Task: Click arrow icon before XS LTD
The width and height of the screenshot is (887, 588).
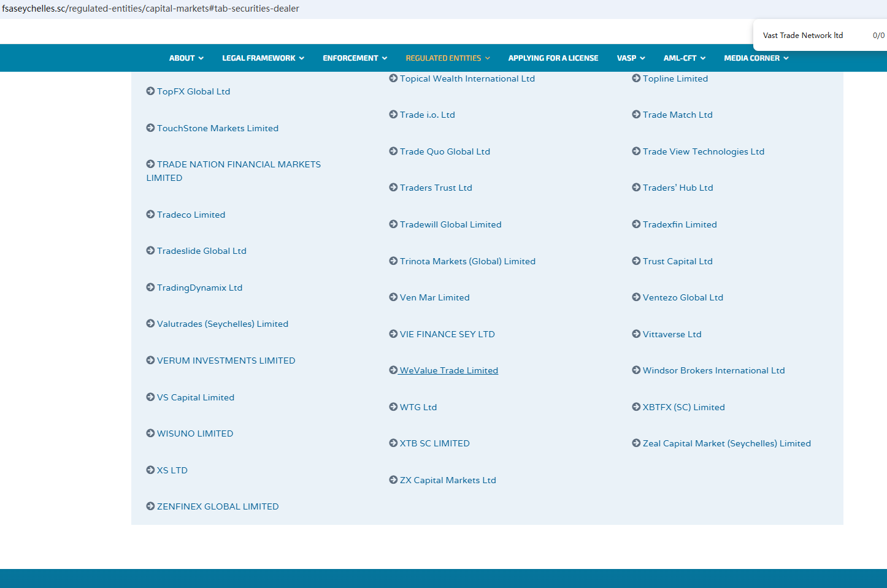Action: pyautogui.click(x=150, y=470)
